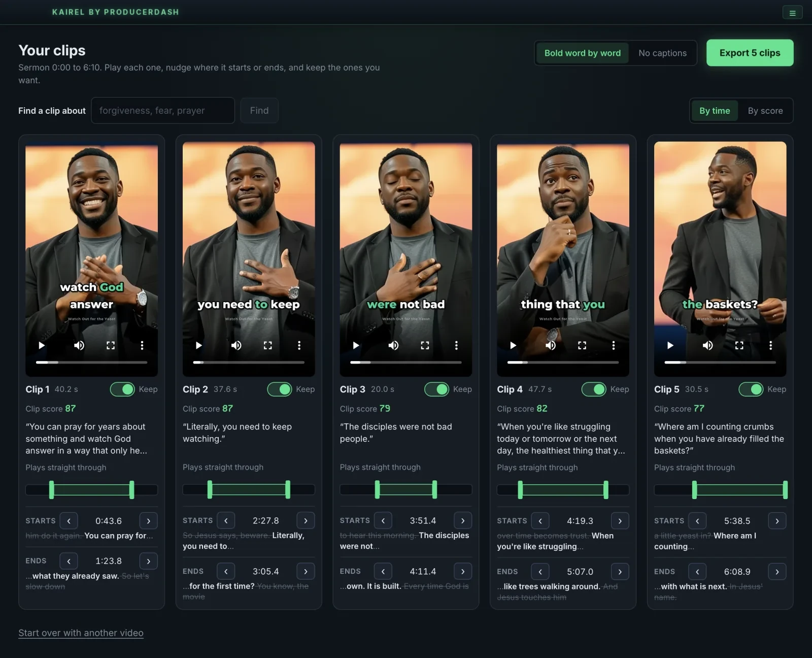The image size is (812, 658).
Task: Toggle the Keep switch for Clip 3
Action: [437, 389]
